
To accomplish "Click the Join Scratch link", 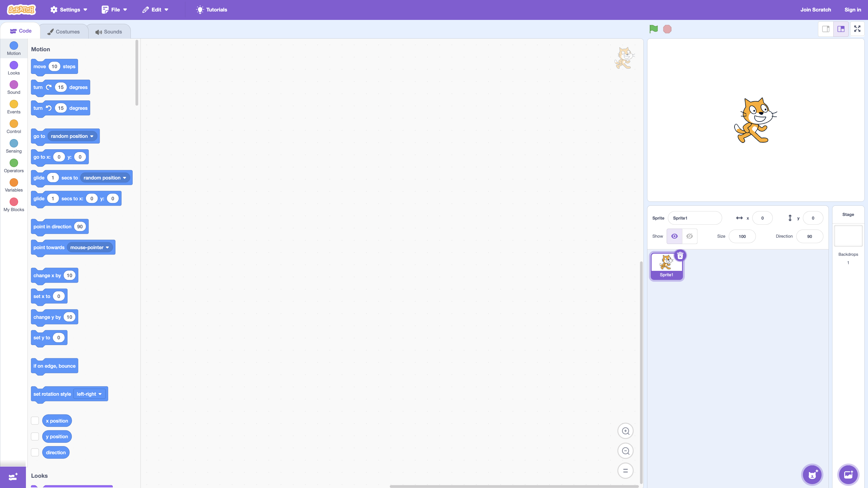I will click(x=816, y=10).
